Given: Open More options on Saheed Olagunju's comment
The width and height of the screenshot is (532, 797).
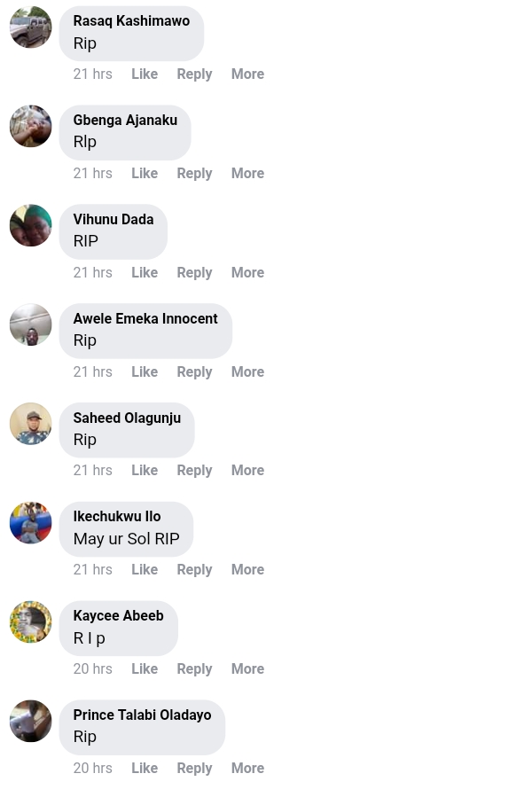Looking at the screenshot, I should (247, 471).
